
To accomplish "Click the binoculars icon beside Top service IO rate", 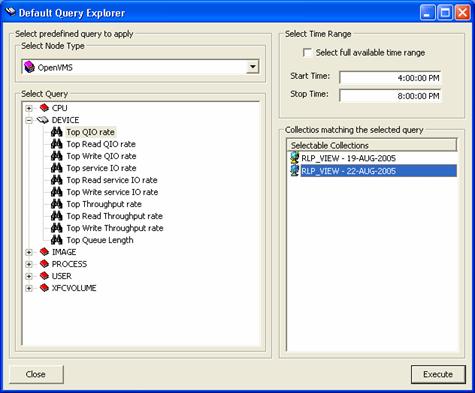I will tap(57, 168).
